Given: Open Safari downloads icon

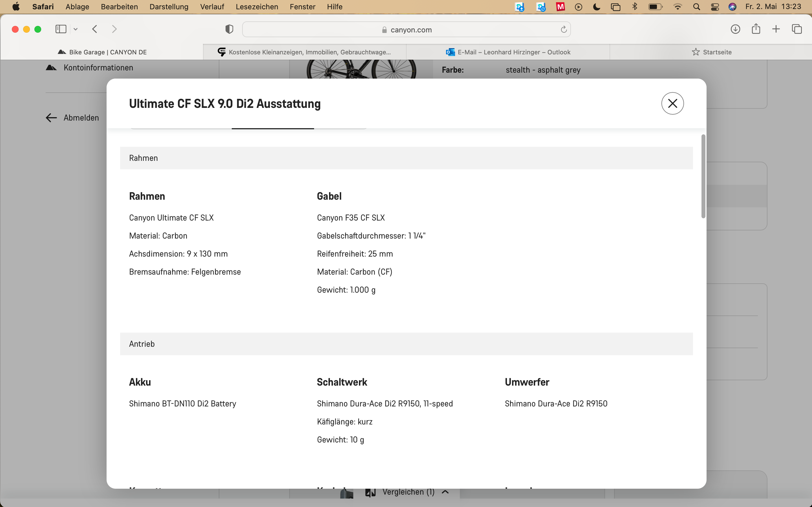Looking at the screenshot, I should pos(735,29).
